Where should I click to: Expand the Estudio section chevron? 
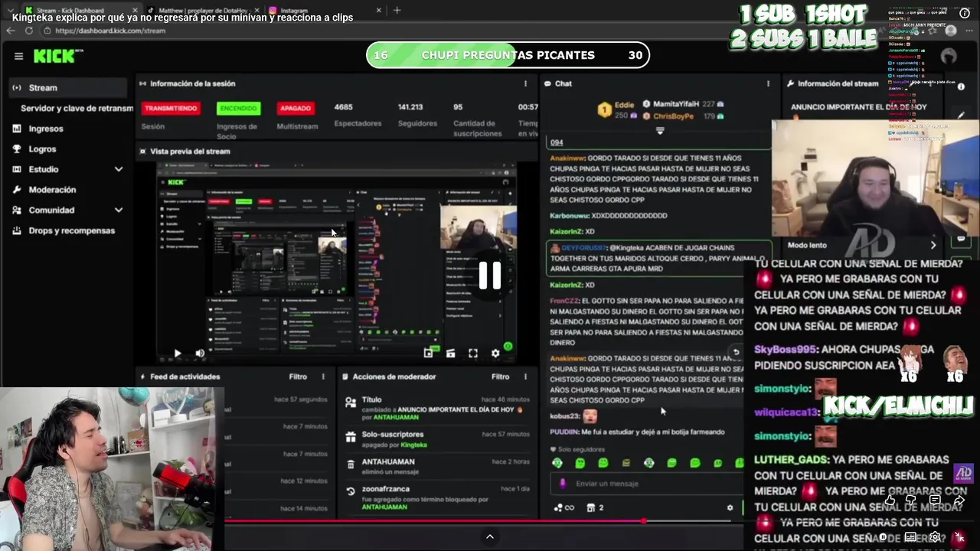point(119,169)
